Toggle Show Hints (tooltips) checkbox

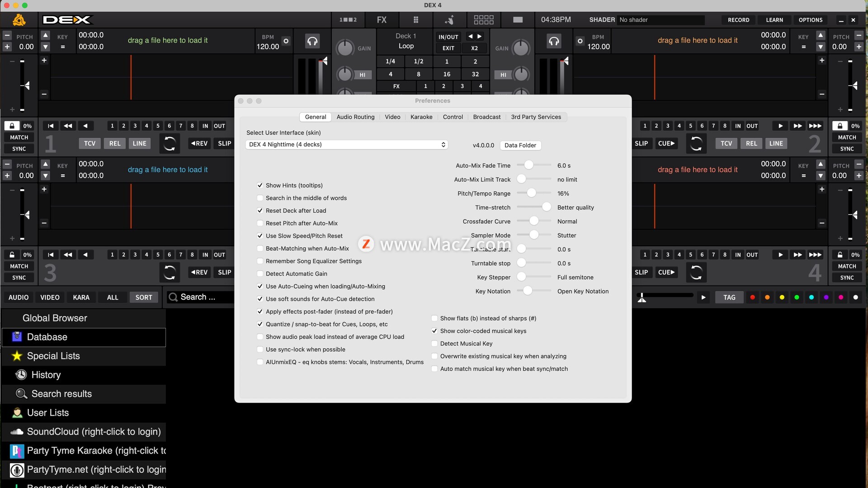260,185
